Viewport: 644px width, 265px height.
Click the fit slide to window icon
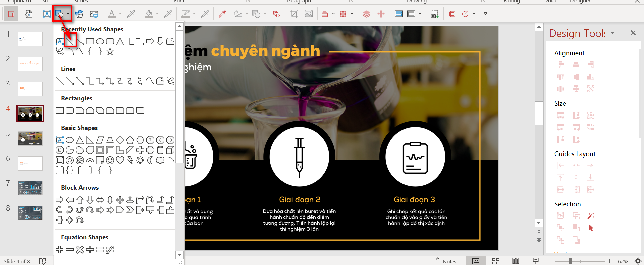638,261
